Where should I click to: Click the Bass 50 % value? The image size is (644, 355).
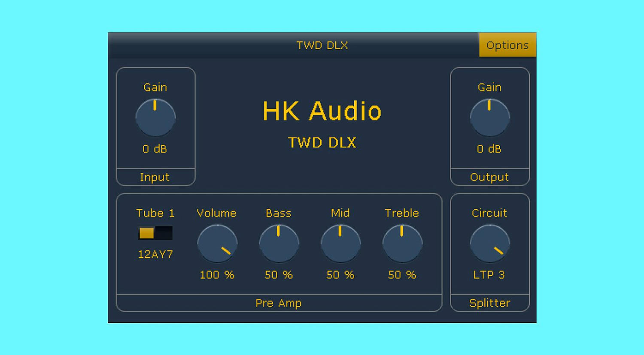[279, 275]
